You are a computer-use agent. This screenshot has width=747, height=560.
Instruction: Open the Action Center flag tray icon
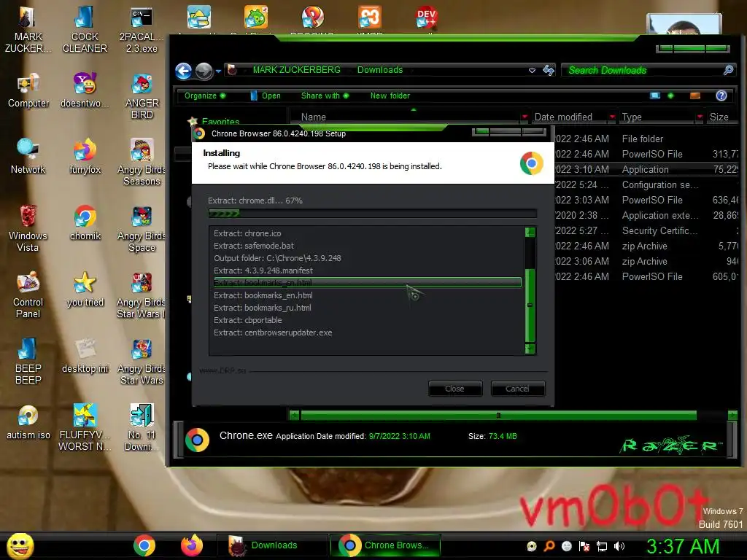(x=584, y=546)
